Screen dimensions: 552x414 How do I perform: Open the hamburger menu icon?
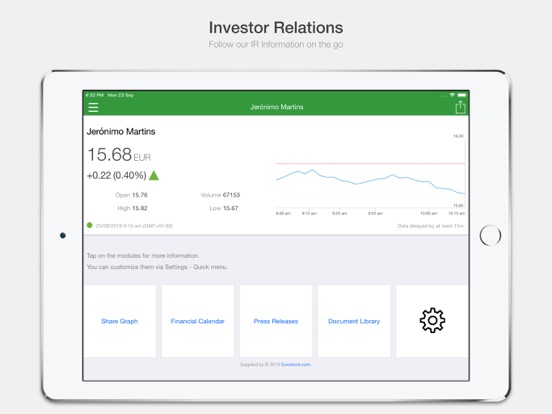tap(93, 107)
